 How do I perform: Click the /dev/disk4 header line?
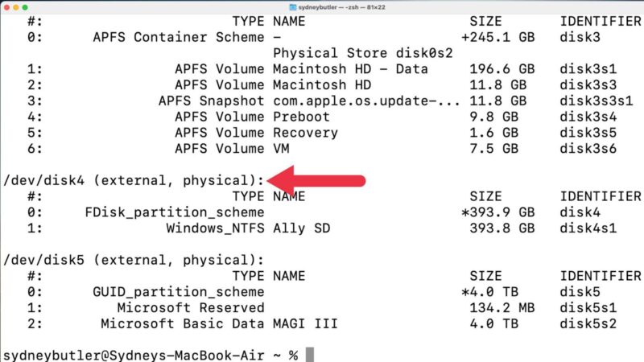coord(134,180)
